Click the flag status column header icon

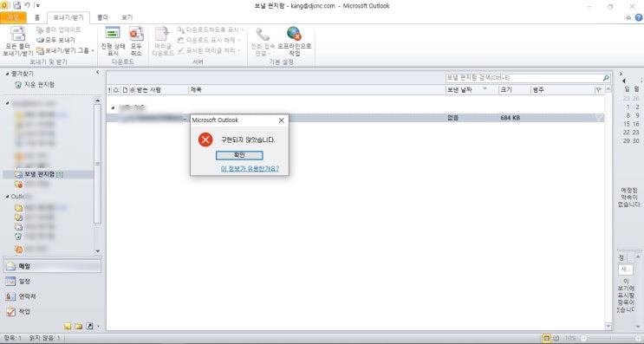(x=598, y=89)
